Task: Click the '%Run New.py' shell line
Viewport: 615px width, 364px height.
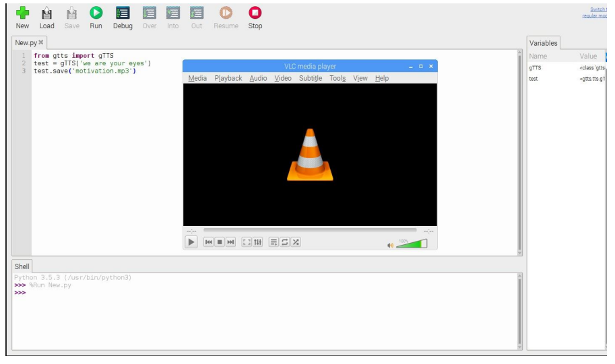Action: pyautogui.click(x=51, y=285)
